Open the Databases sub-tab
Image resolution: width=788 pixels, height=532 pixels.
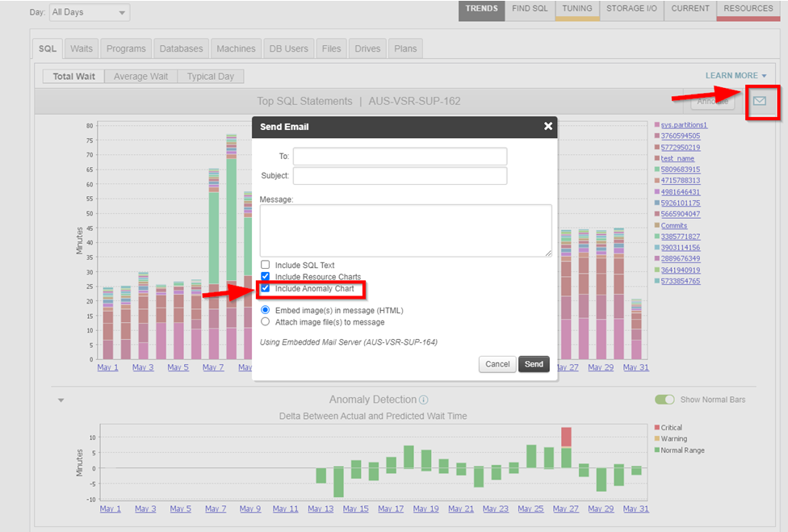pos(182,48)
